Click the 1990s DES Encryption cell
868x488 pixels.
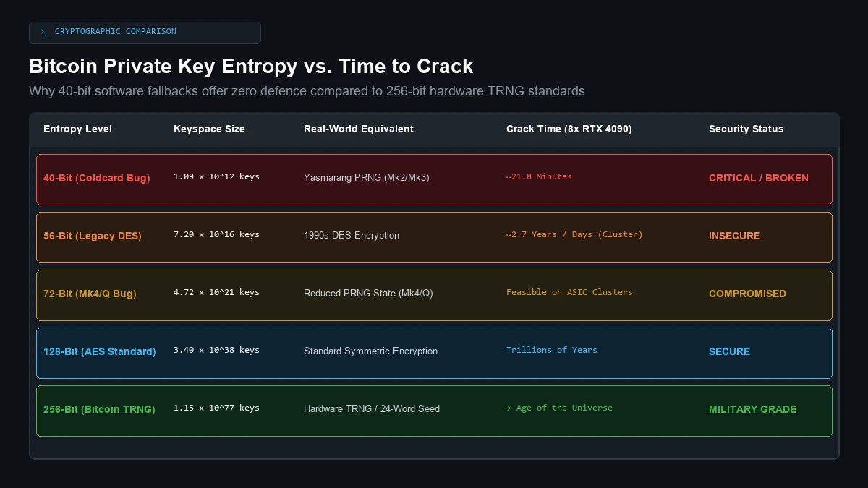click(x=352, y=235)
